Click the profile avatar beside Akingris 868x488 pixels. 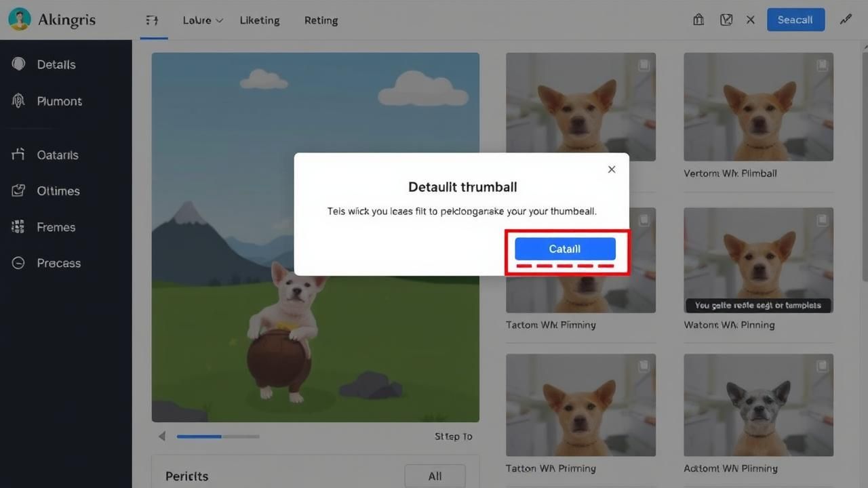click(19, 20)
